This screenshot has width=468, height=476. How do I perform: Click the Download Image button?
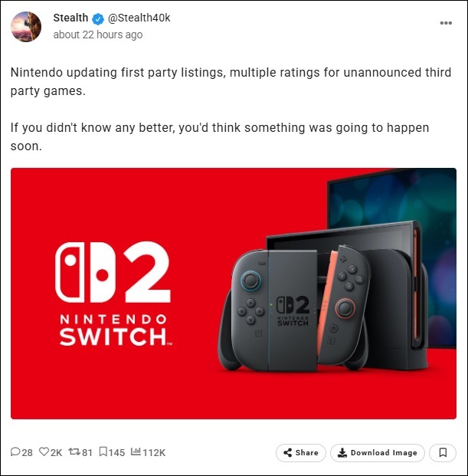378,453
